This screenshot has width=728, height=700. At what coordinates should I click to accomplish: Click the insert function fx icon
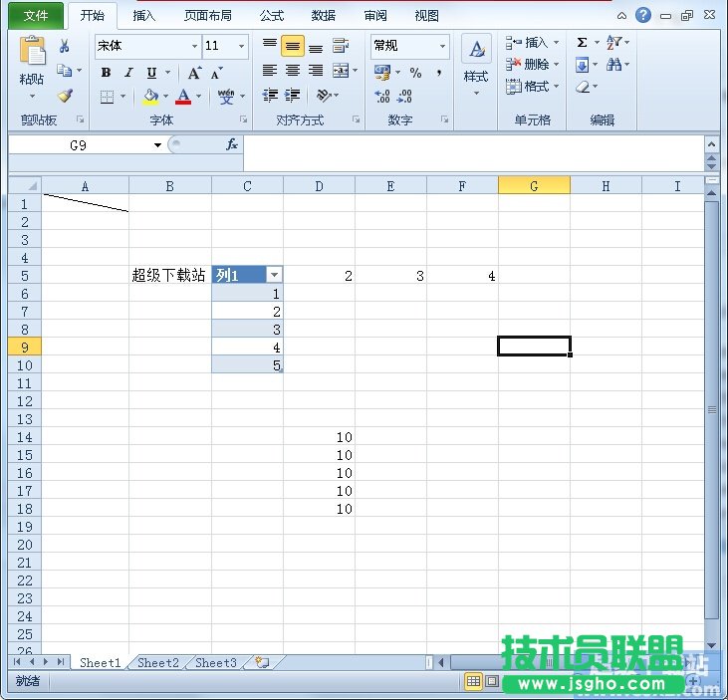(232, 144)
